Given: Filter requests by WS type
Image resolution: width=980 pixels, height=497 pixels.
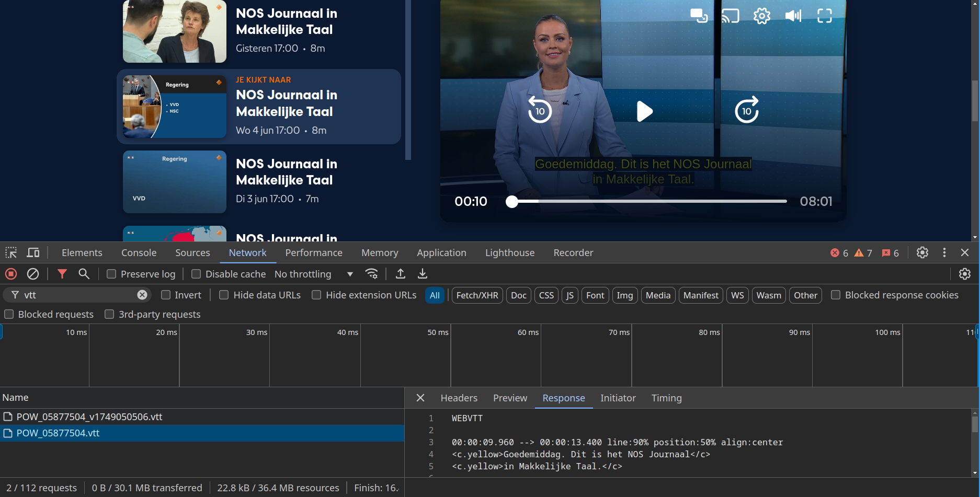Looking at the screenshot, I should pyautogui.click(x=737, y=295).
